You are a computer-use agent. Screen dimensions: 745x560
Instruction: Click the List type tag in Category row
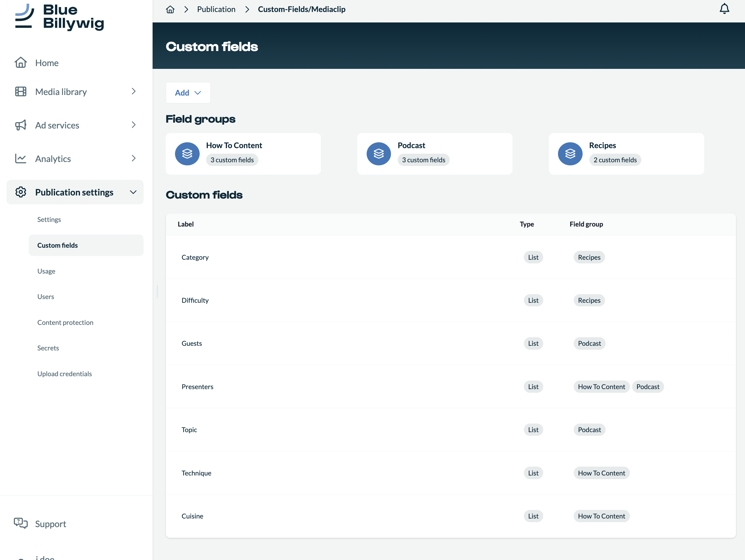533,257
